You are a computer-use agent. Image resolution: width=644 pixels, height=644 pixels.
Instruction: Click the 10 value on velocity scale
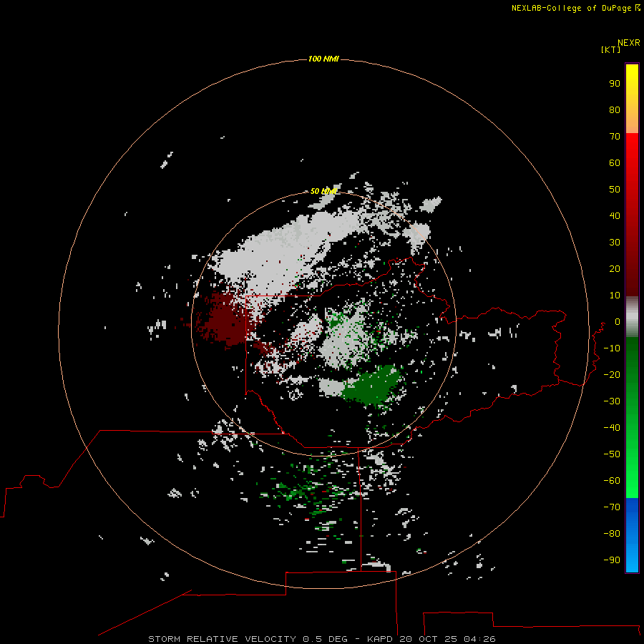615,296
